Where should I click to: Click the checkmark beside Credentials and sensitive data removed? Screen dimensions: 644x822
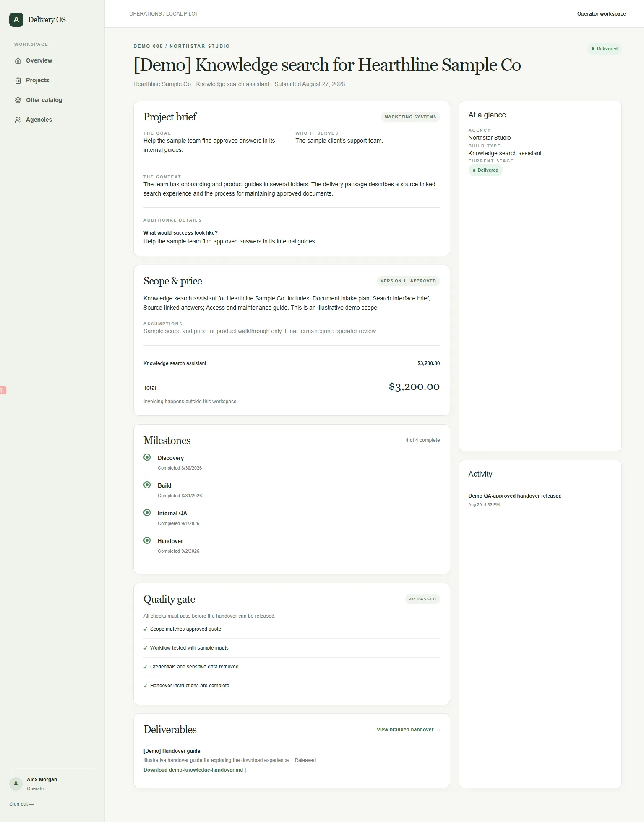click(x=146, y=667)
